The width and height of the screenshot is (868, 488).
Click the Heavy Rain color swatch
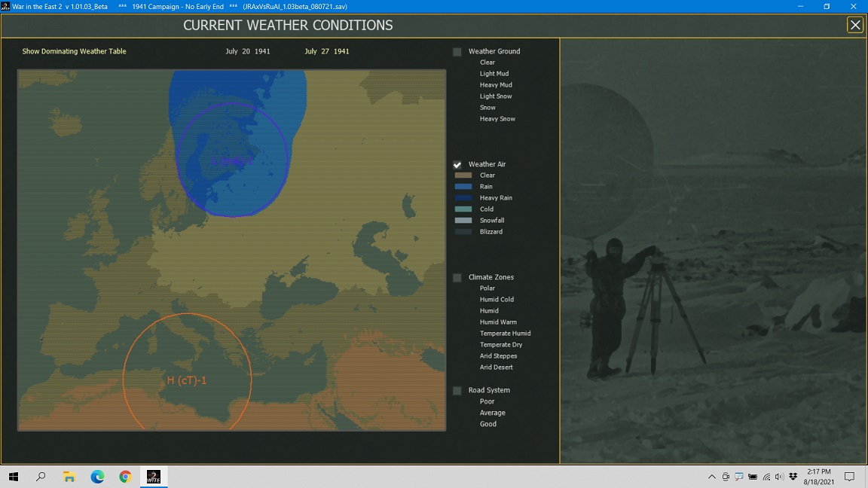pyautogui.click(x=463, y=197)
